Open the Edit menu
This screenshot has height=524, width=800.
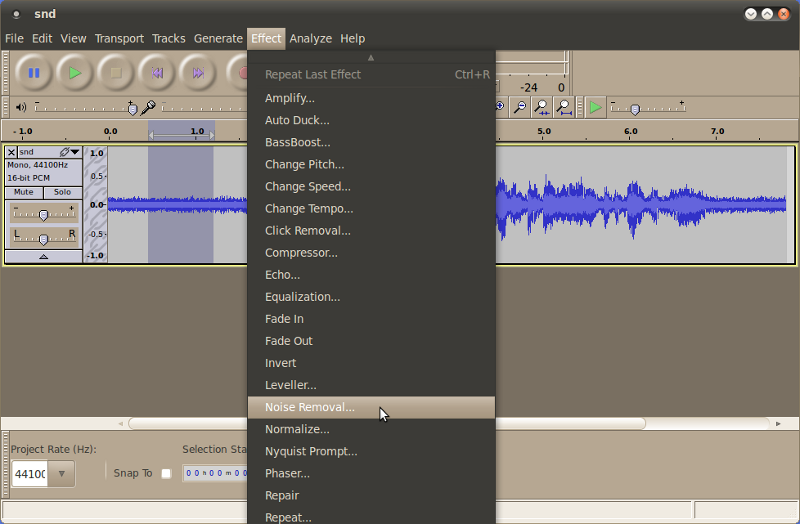pos(42,39)
